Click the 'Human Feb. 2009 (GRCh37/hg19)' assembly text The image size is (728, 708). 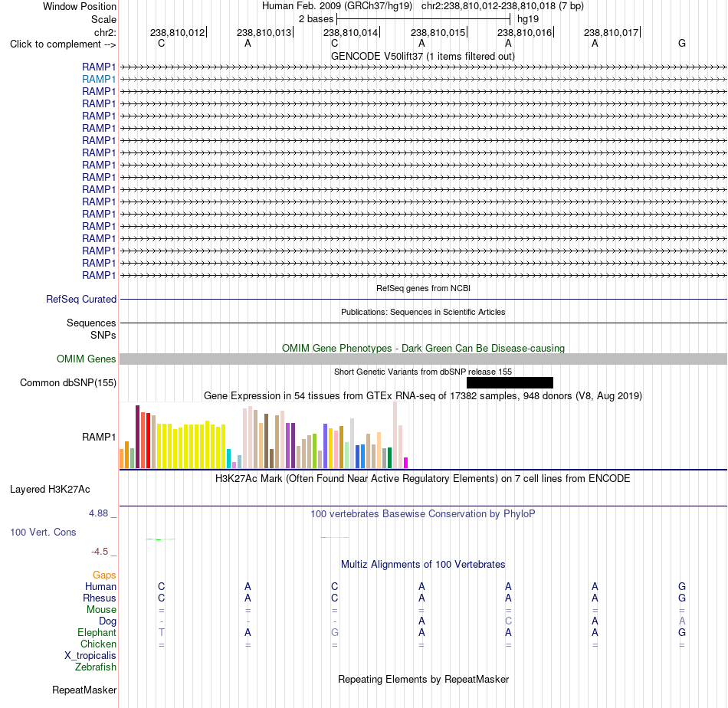[x=337, y=6]
